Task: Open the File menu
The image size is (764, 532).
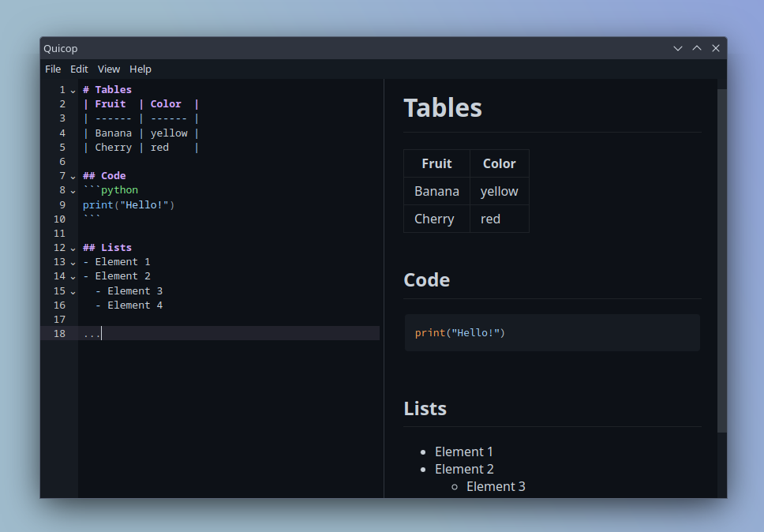Action: (x=53, y=69)
